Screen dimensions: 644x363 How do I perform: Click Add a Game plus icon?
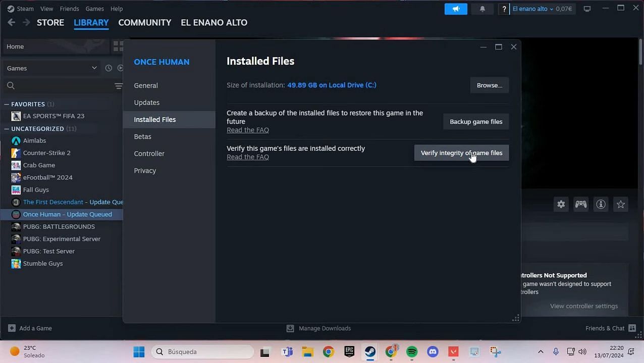[12, 328]
